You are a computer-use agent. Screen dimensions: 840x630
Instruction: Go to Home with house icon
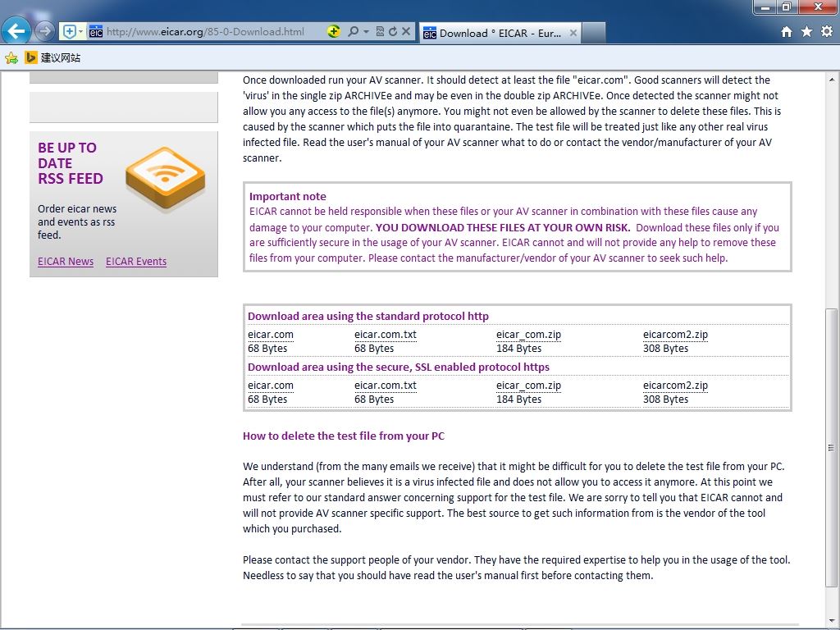[787, 32]
